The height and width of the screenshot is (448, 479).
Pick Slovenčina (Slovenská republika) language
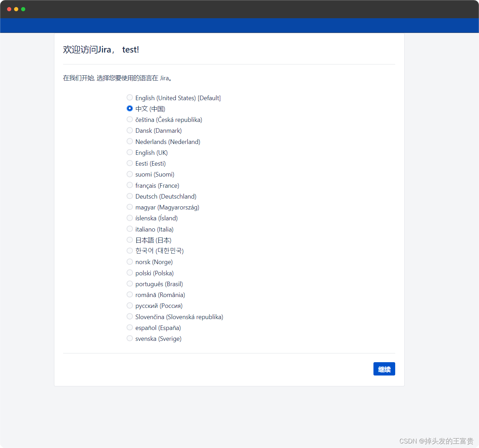(x=130, y=317)
